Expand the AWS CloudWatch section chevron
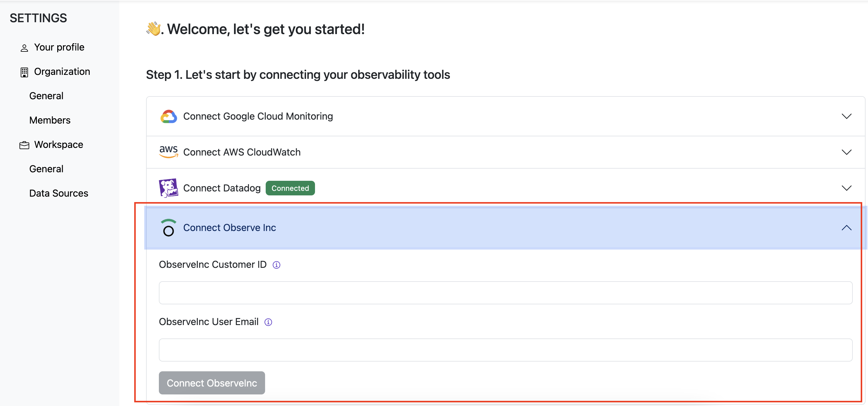The width and height of the screenshot is (868, 406). (x=846, y=152)
